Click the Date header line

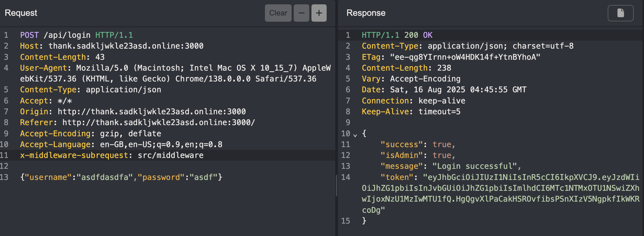[x=444, y=90]
